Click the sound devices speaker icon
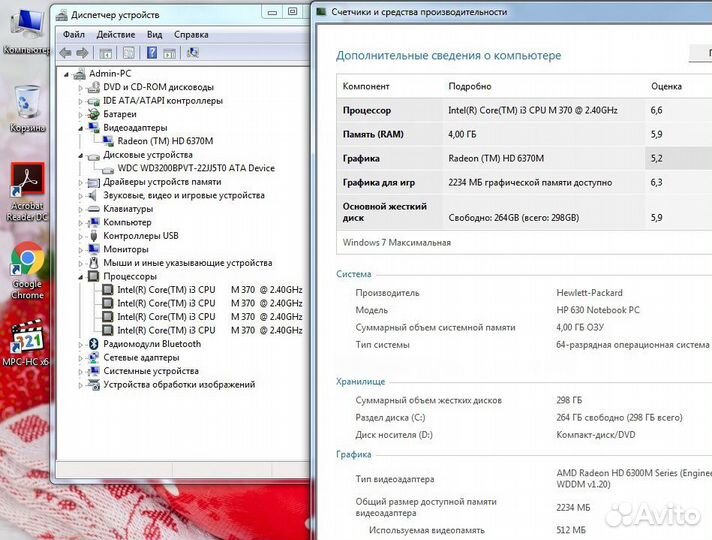The height and width of the screenshot is (540, 712). [93, 195]
